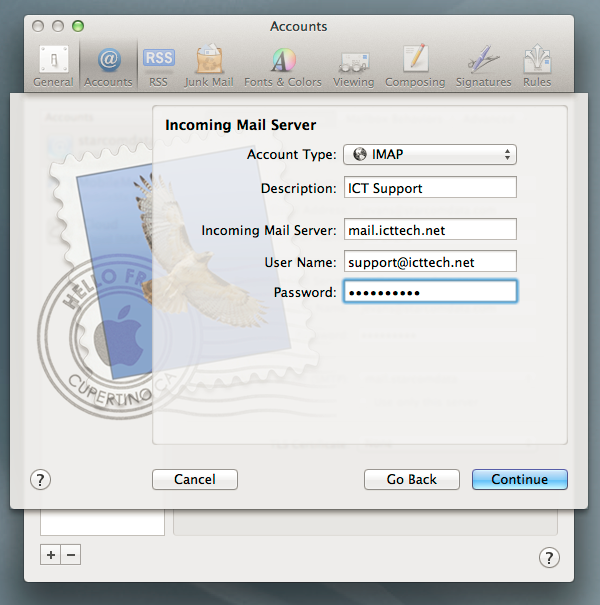This screenshot has width=600, height=605.
Task: Expand the Account Type IMAP dropdown
Action: [430, 154]
